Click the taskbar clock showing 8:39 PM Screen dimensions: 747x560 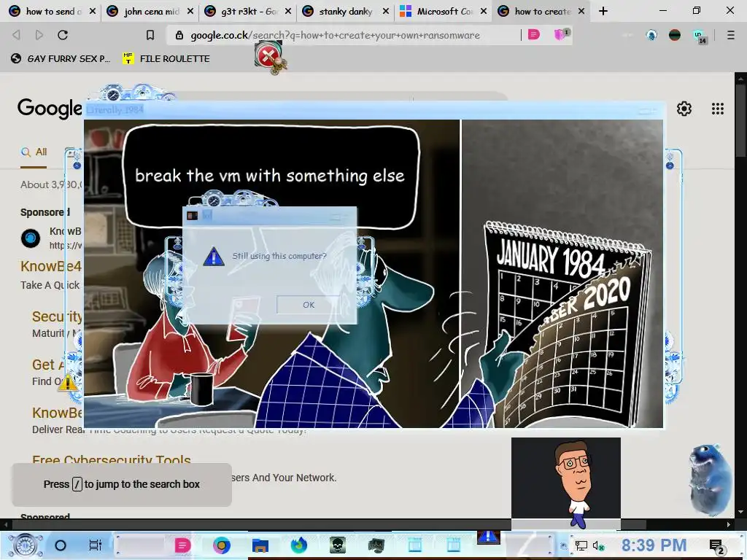[654, 545]
